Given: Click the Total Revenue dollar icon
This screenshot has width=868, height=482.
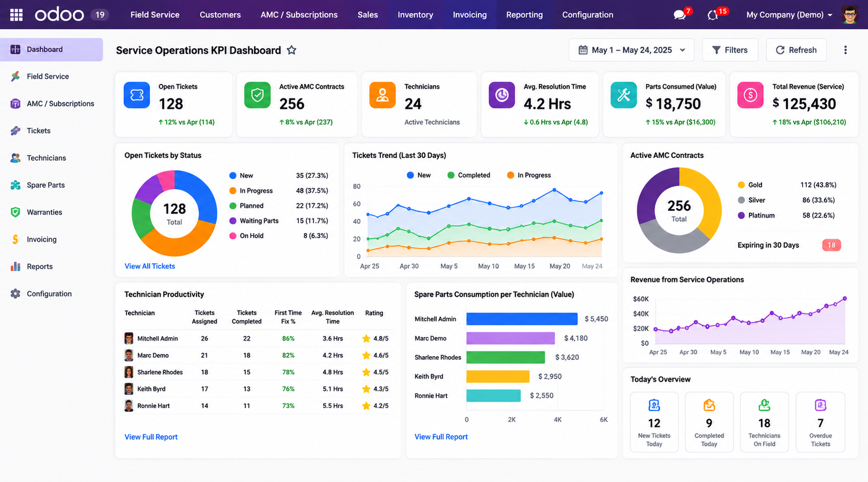Looking at the screenshot, I should (x=750, y=95).
